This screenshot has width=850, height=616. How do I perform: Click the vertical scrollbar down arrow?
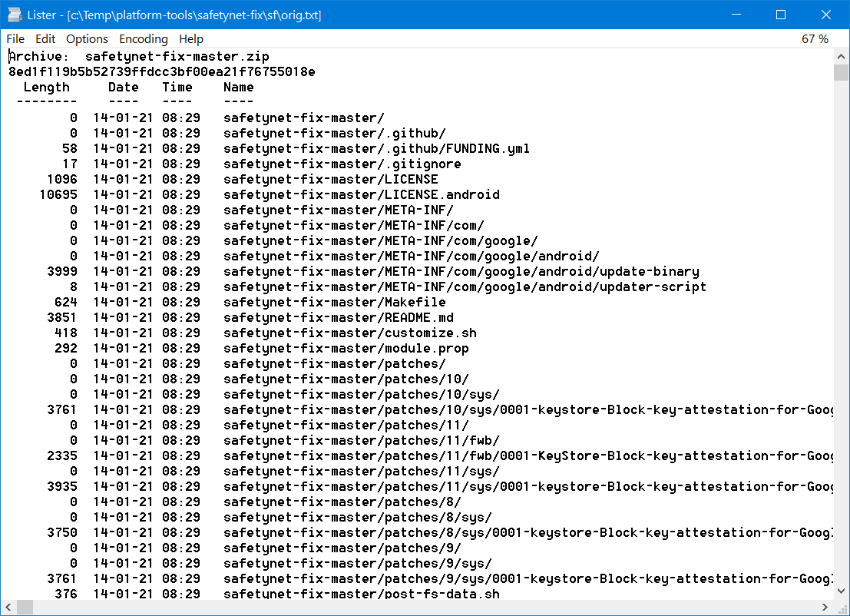[841, 591]
